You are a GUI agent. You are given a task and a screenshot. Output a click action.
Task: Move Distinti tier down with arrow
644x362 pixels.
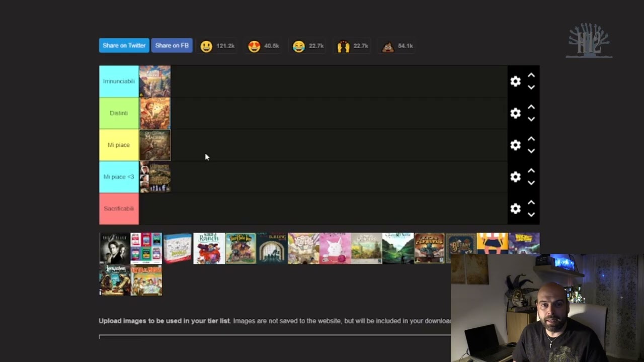click(x=531, y=119)
